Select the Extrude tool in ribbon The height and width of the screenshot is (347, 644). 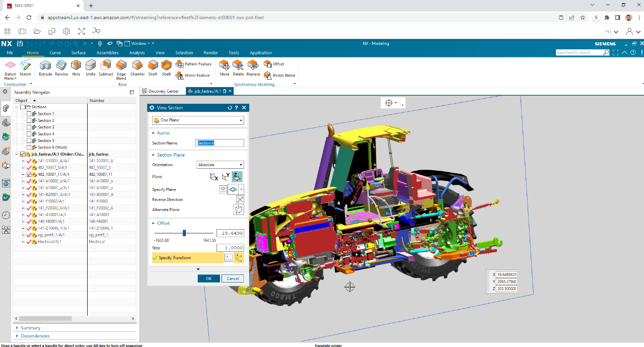coord(45,65)
